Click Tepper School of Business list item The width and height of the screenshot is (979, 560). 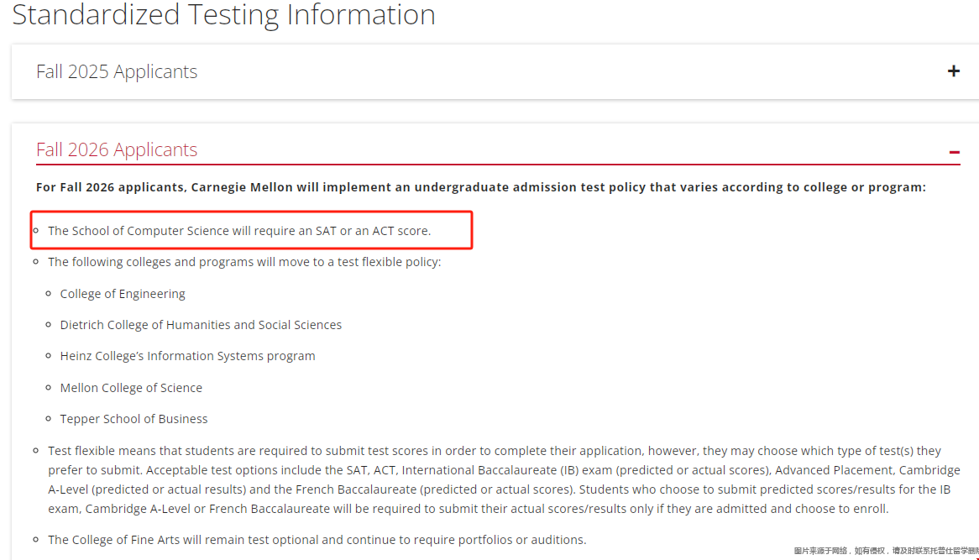pos(133,419)
